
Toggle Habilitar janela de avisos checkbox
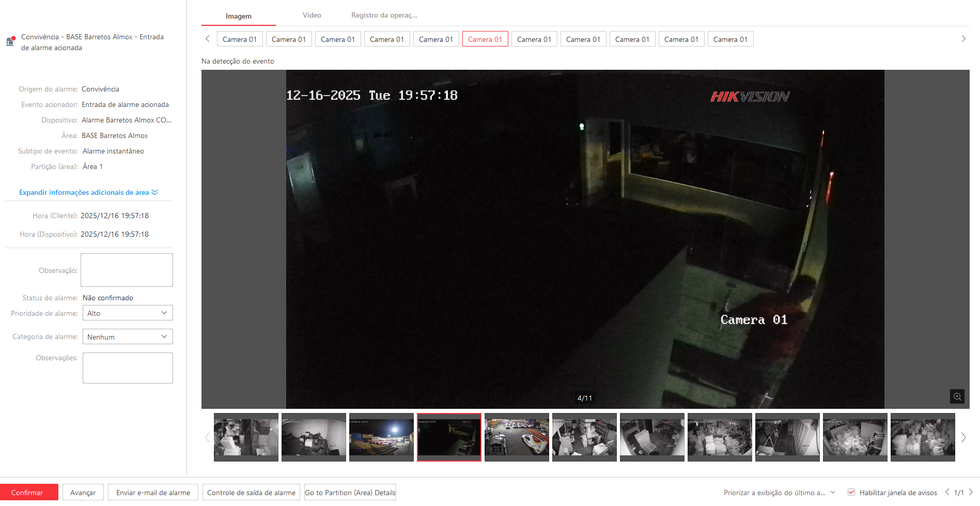pos(851,493)
